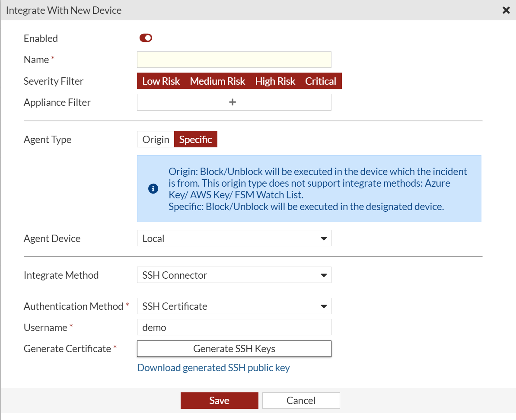
Task: Open the Agent Device dropdown
Action: pos(234,239)
